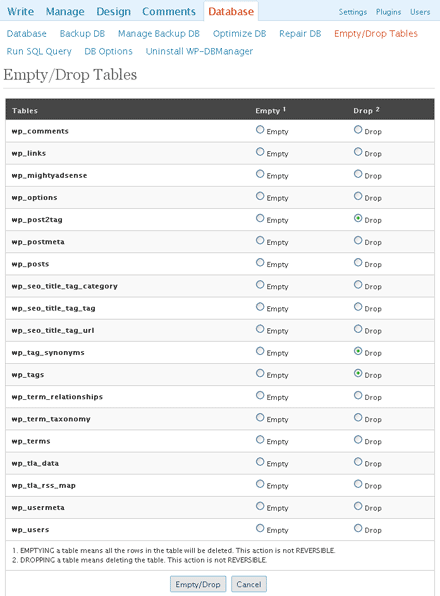Switch to the Comments tab

click(169, 11)
